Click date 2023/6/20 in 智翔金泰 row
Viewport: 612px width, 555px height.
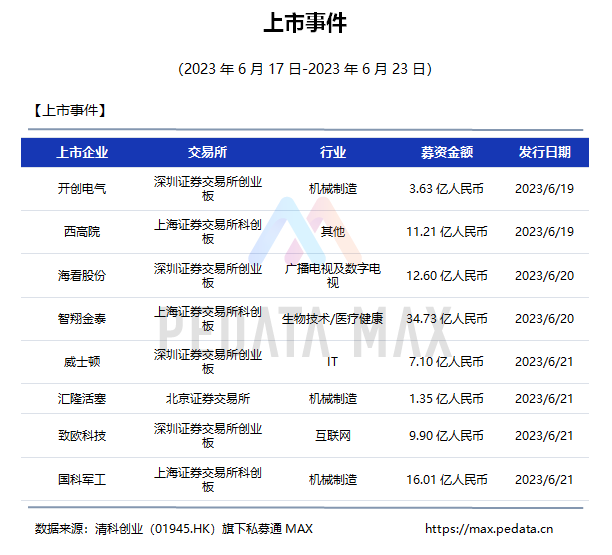[x=544, y=319]
